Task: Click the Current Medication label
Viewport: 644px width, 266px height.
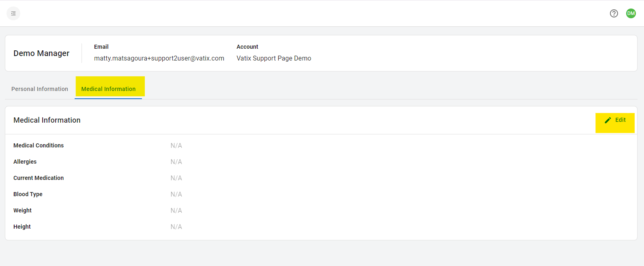Action: 39,178
